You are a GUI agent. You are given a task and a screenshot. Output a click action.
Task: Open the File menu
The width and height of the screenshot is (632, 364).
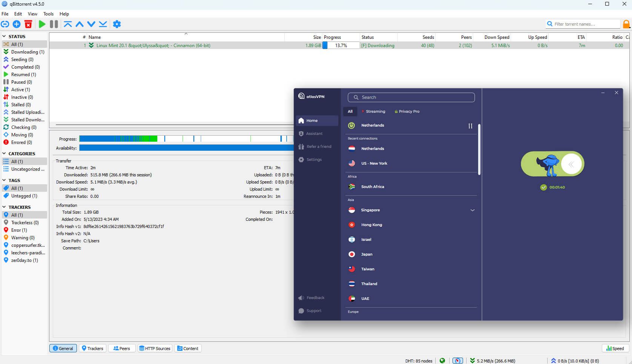tap(5, 14)
